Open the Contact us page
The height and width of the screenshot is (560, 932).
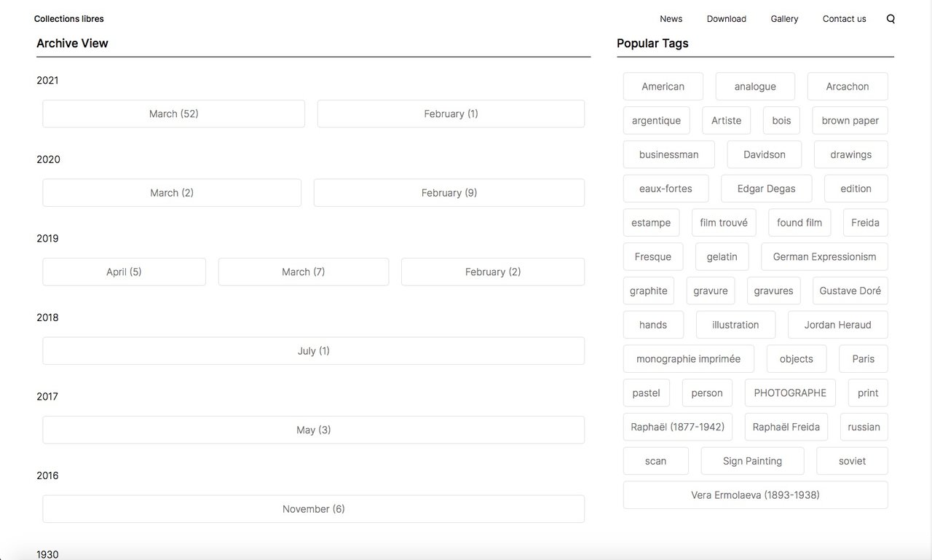(844, 18)
